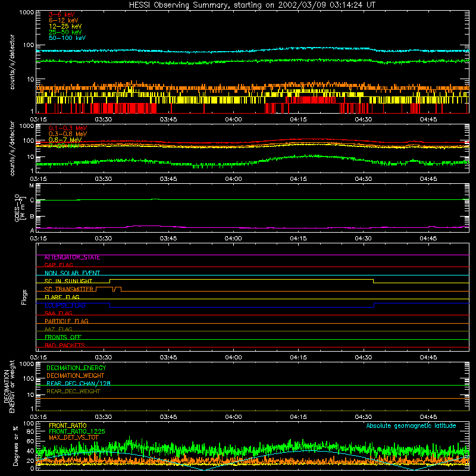Select the C class tick label in GOES panel
Viewport: 476px width, 476px height.
(x=32, y=200)
